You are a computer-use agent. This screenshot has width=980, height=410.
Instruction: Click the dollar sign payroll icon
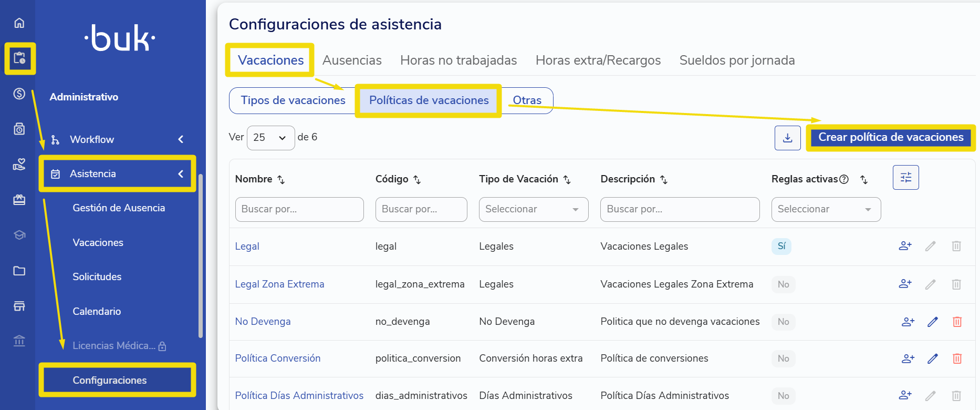[19, 94]
